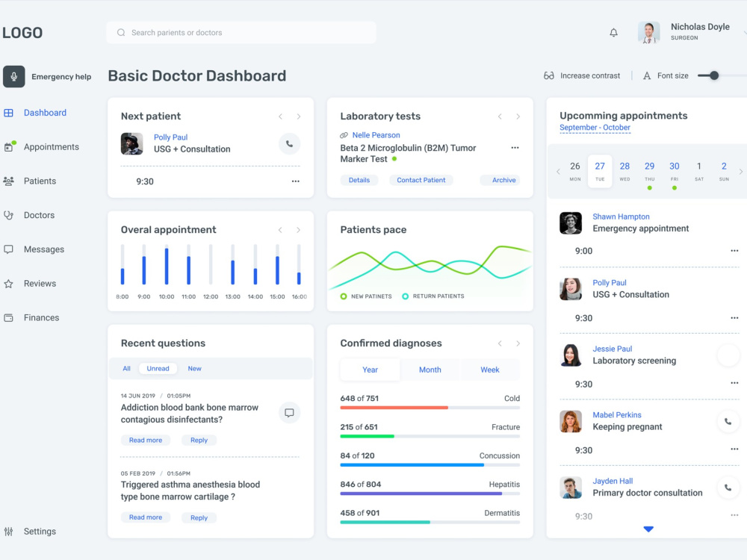Open notifications bell icon
Screen dimensions: 747x560
pos(613,32)
